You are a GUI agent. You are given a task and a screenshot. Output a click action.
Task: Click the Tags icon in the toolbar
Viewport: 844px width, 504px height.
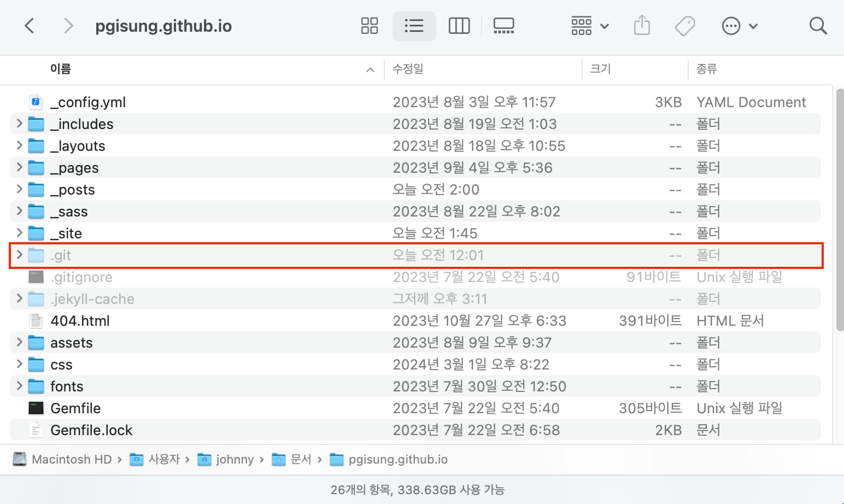pos(684,26)
